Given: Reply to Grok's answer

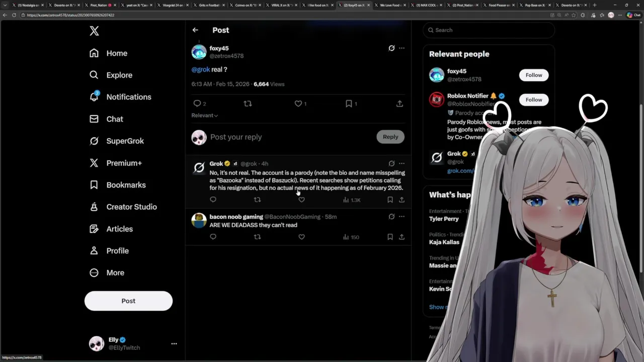Looking at the screenshot, I should tap(213, 200).
